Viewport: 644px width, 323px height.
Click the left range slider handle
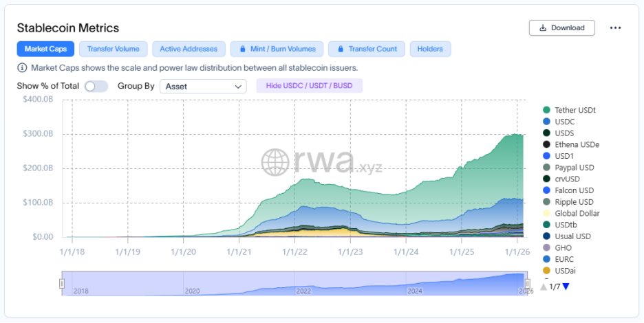tap(62, 283)
